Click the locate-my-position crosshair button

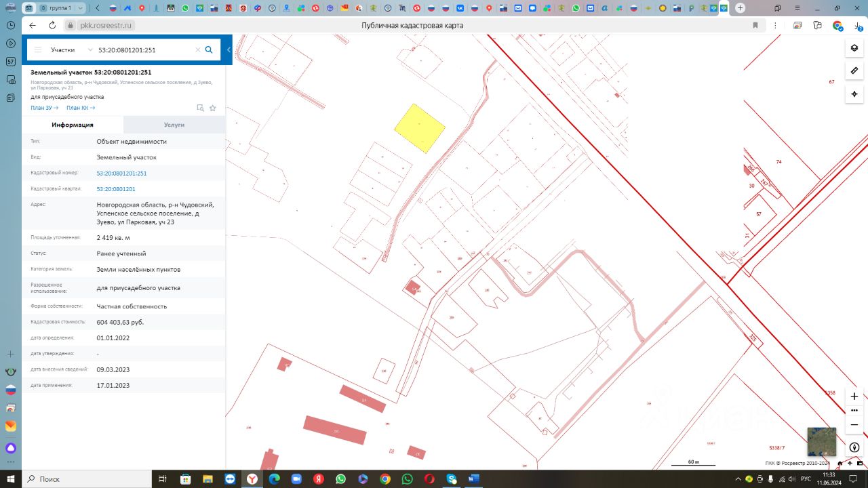pyautogui.click(x=854, y=94)
